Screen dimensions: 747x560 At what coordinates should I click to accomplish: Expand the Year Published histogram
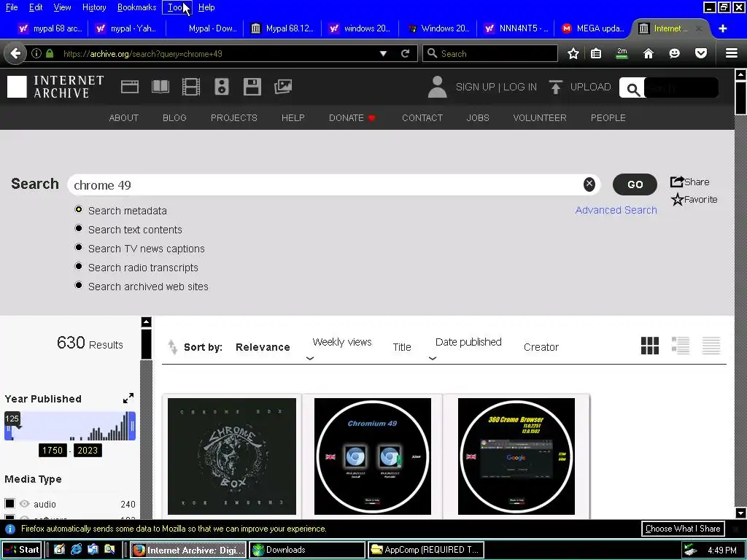(x=128, y=398)
